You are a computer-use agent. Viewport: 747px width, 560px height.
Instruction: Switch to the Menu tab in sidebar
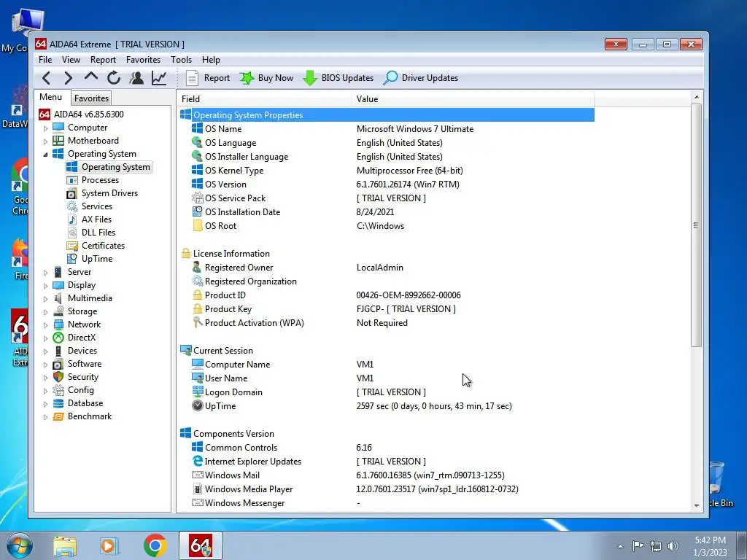tap(51, 97)
